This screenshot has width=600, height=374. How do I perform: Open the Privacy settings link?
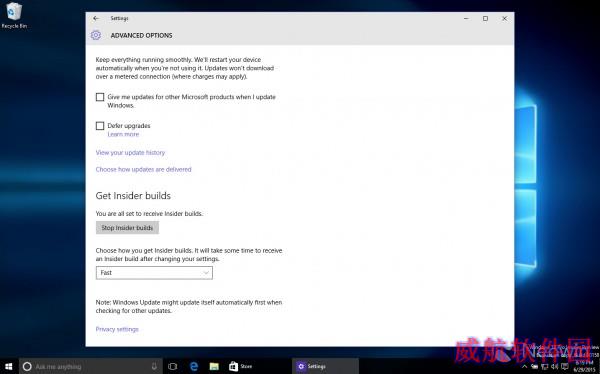click(x=117, y=329)
